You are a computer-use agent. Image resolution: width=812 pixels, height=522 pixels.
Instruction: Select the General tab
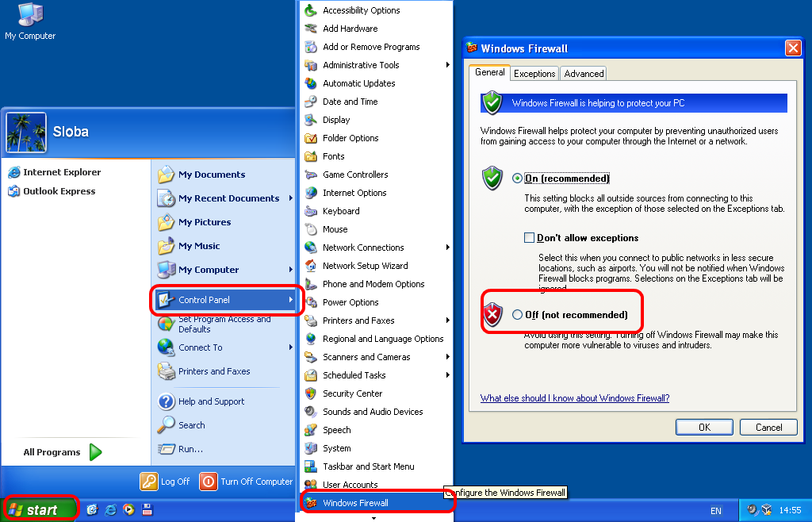(489, 72)
